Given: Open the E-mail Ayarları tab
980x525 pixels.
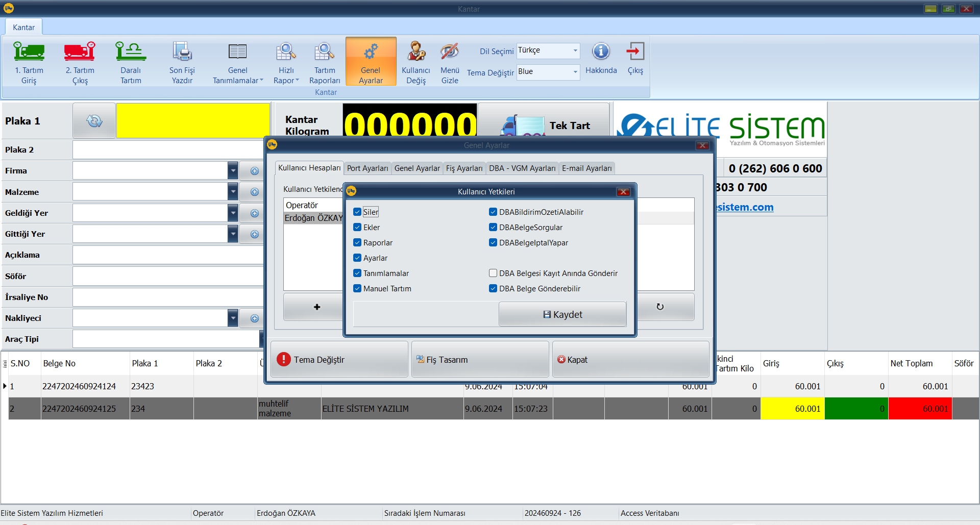Looking at the screenshot, I should point(586,168).
